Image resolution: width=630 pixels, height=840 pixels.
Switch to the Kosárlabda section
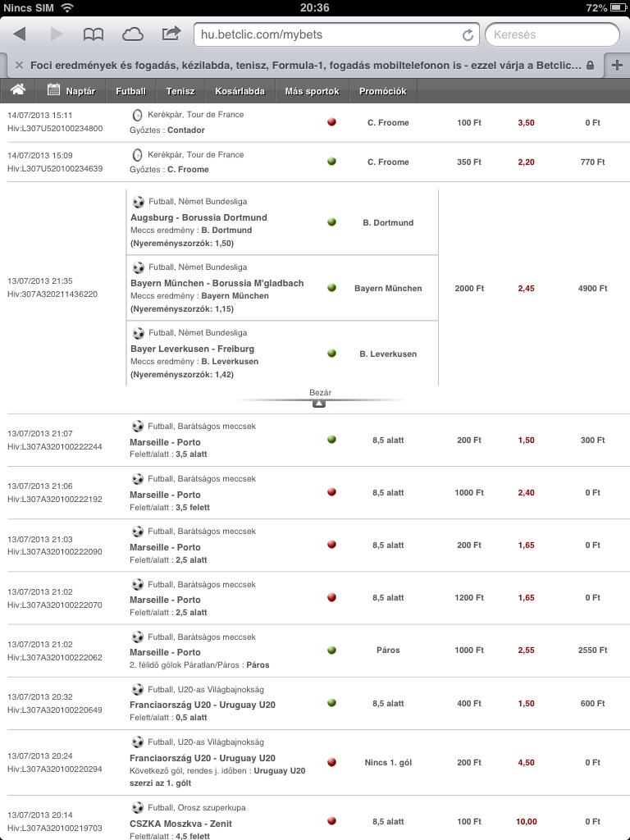[x=240, y=91]
